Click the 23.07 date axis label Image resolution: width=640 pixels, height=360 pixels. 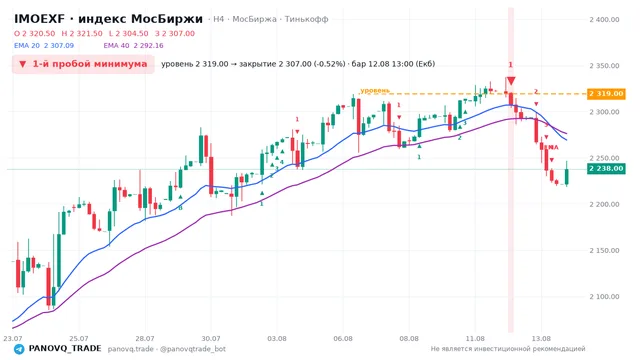coord(13,339)
